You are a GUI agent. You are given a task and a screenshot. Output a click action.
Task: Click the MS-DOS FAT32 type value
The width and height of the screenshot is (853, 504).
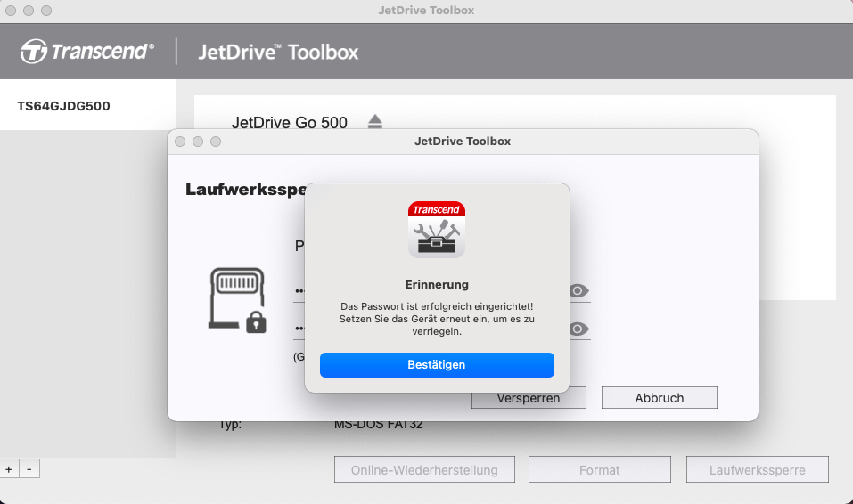pyautogui.click(x=379, y=425)
